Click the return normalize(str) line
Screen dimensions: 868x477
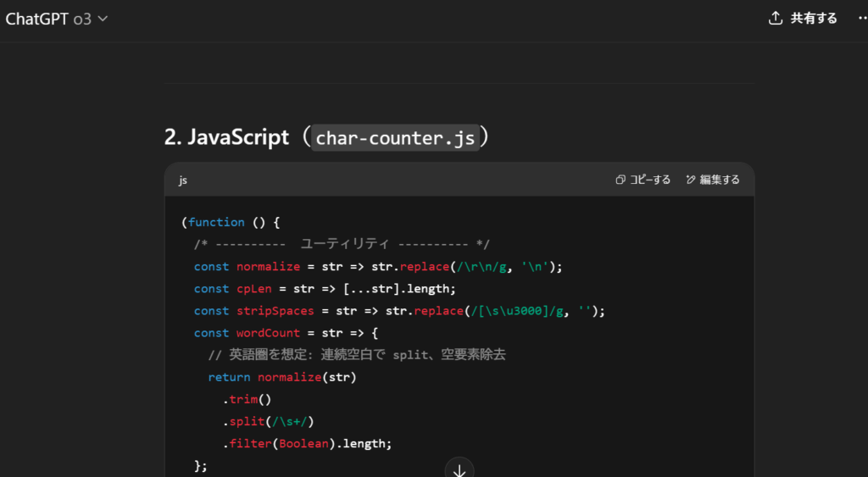[282, 377]
